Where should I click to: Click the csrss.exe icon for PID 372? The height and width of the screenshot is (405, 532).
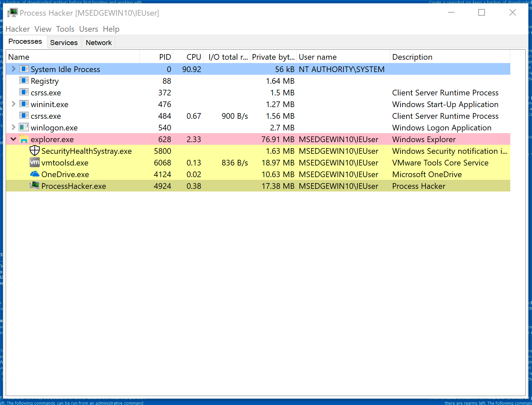tap(24, 92)
